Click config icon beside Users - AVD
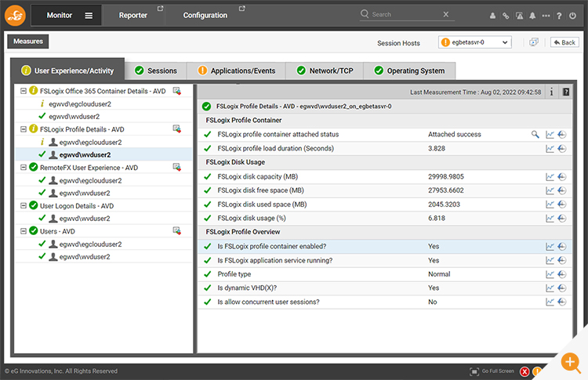The height and width of the screenshot is (380, 588). (x=177, y=231)
